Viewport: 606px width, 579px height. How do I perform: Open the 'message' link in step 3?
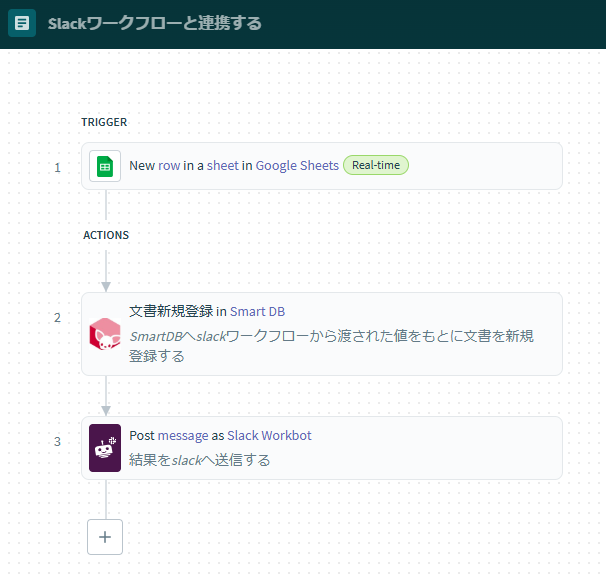(183, 436)
